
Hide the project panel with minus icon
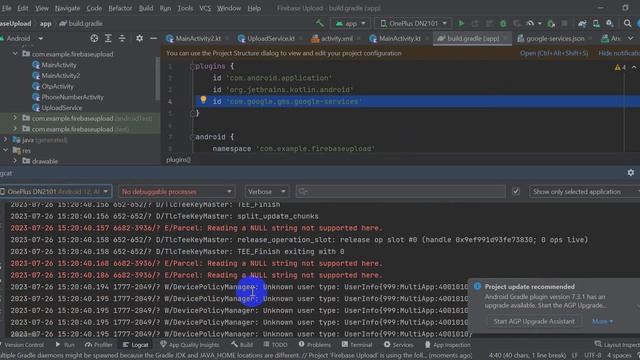pyautogui.click(x=153, y=38)
